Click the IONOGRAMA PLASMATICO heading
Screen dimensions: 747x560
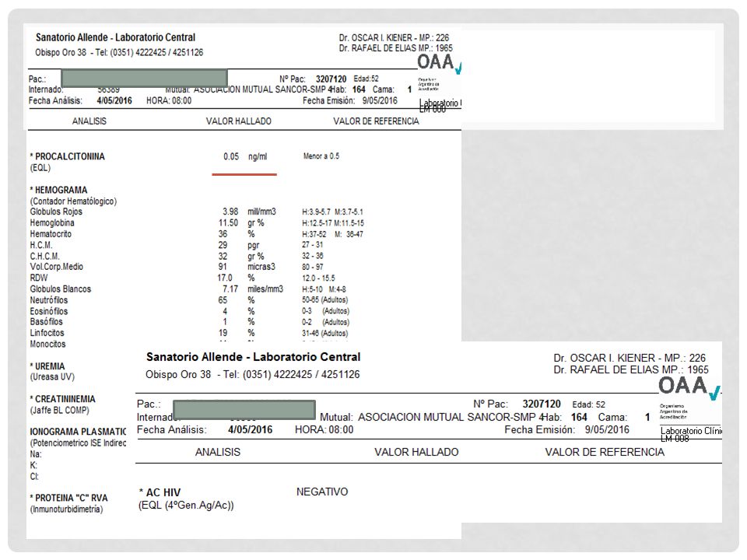click(x=78, y=432)
